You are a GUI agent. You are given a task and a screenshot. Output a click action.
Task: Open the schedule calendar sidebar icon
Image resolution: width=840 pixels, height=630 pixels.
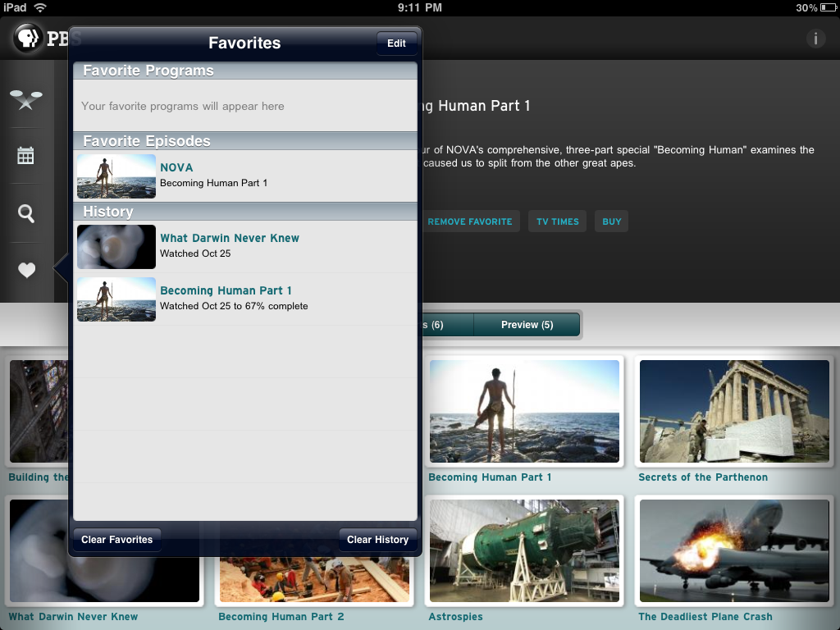[25, 155]
